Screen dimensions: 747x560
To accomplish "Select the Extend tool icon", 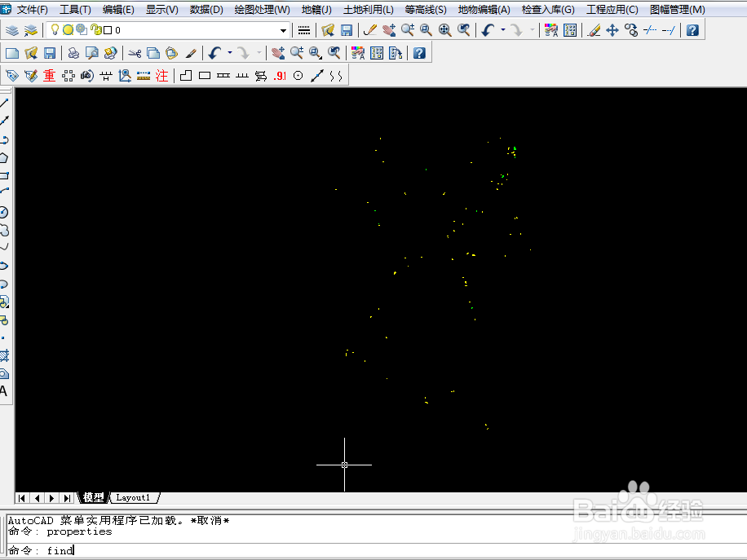I will pyautogui.click(x=669, y=30).
